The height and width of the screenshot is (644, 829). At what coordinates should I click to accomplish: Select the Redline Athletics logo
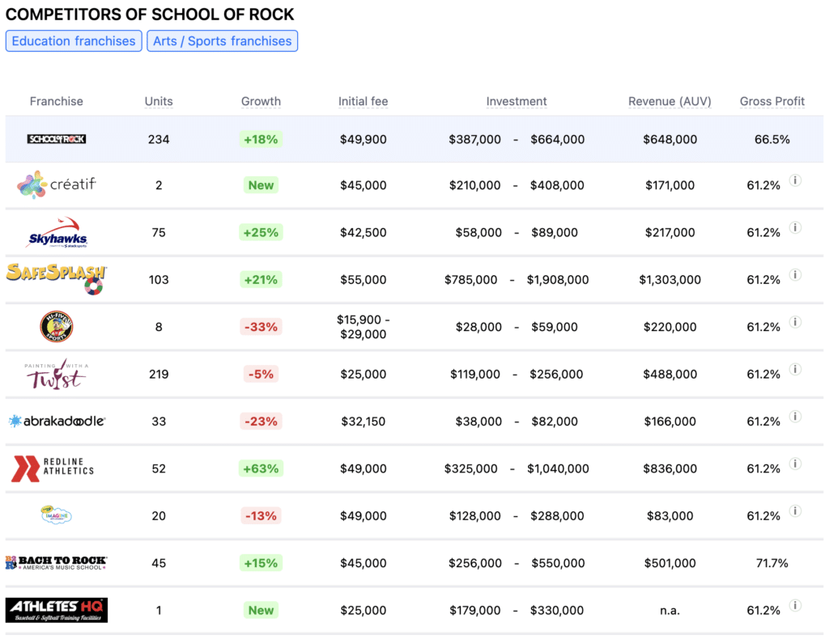click(53, 468)
